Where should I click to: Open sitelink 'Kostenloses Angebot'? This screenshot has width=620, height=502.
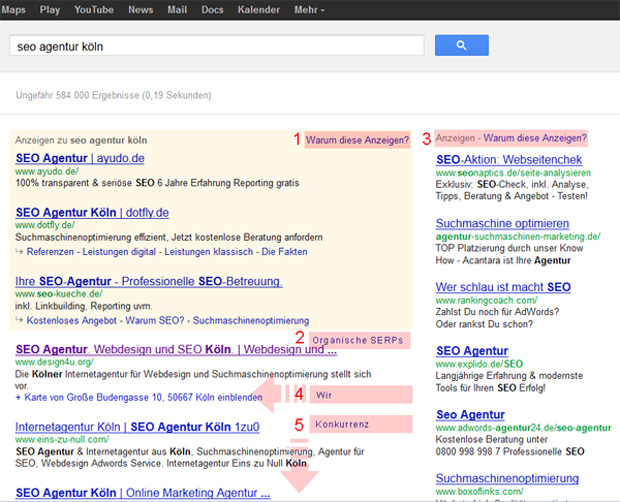click(72, 320)
